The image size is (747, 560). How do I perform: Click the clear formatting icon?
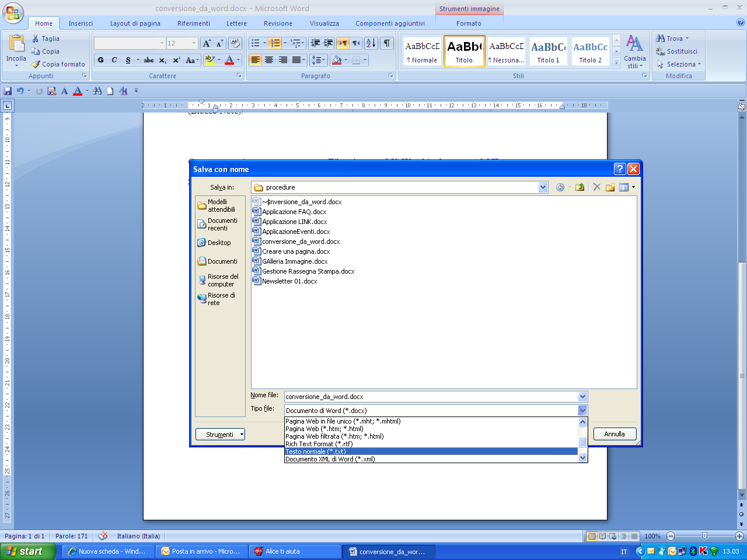(x=235, y=43)
